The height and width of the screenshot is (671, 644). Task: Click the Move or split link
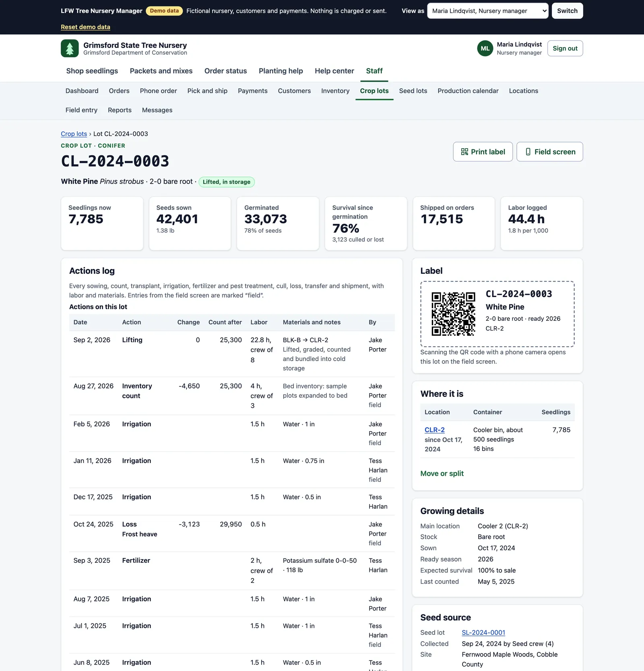pos(442,474)
